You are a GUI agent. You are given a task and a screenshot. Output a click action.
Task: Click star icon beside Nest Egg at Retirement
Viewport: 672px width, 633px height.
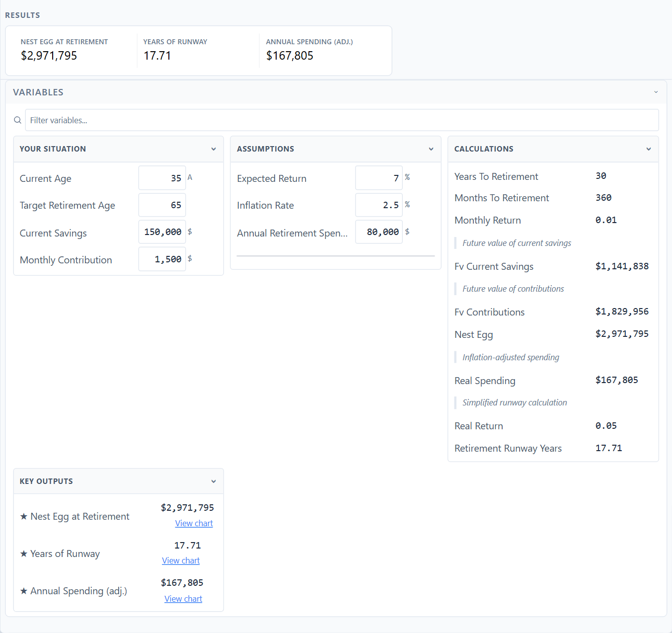coord(24,517)
